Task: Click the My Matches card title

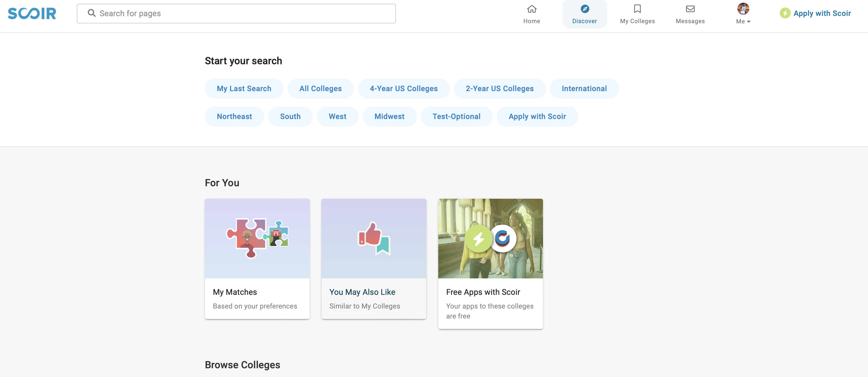Action: tap(235, 292)
